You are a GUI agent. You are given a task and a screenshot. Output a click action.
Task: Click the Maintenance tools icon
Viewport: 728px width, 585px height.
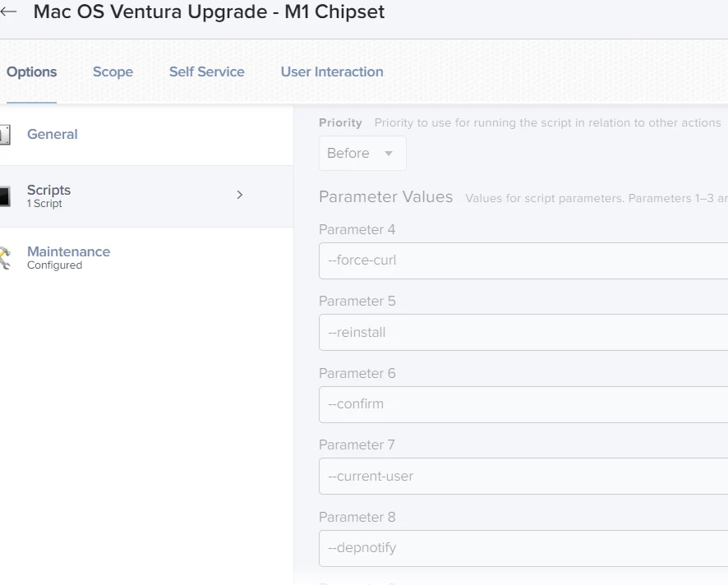(x=5, y=258)
